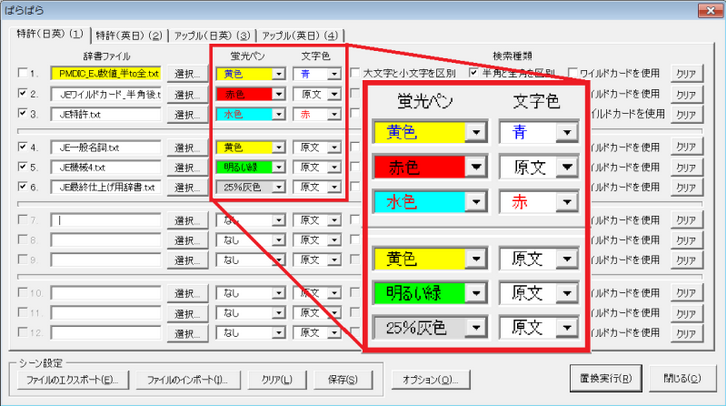The height and width of the screenshot is (406, 726).
Task: Open オプション(O) settings button
Action: coord(429,381)
